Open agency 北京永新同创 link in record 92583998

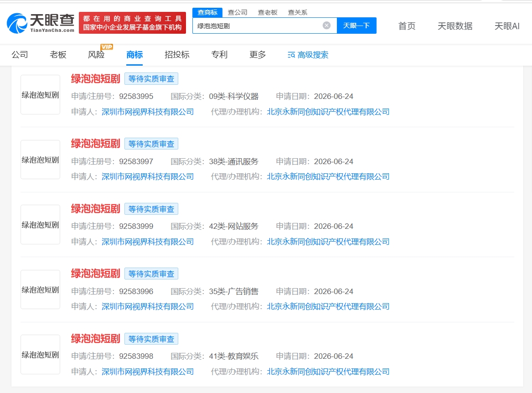[x=328, y=372]
